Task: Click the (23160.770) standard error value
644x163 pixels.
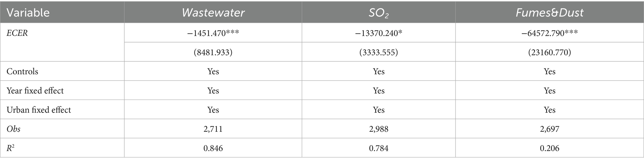Action: point(550,52)
